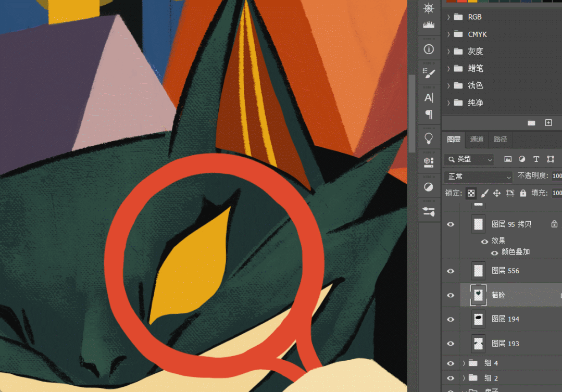Open the Brushes panel icon in dock
Viewport: 562px width, 392px height.
pyautogui.click(x=429, y=211)
